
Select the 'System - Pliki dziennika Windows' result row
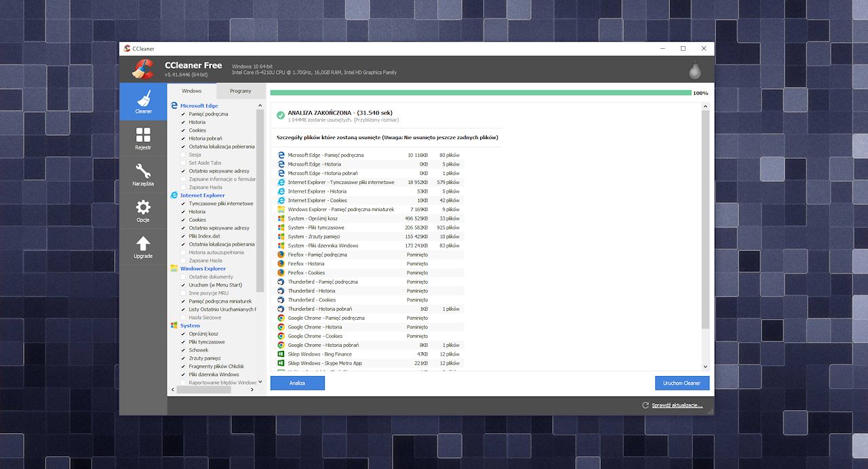pos(370,246)
